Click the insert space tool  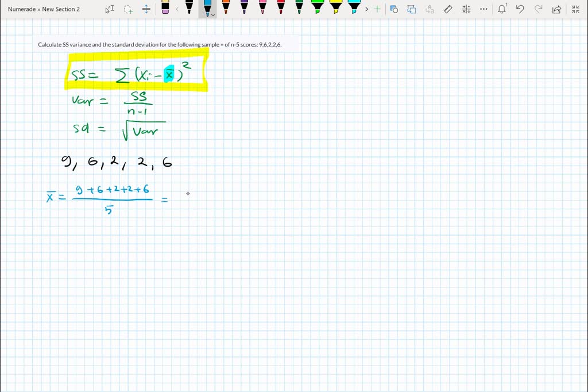[146, 9]
